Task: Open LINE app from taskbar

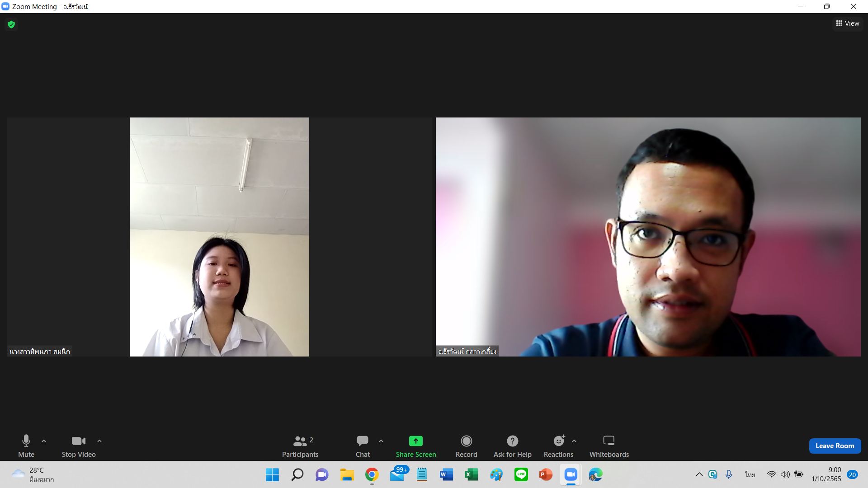Action: pos(521,474)
